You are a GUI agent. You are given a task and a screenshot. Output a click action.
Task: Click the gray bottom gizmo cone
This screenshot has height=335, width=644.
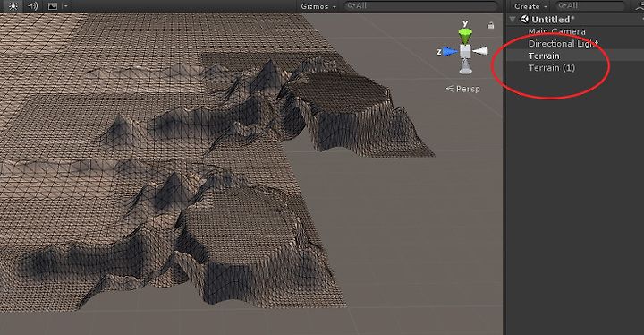point(465,66)
